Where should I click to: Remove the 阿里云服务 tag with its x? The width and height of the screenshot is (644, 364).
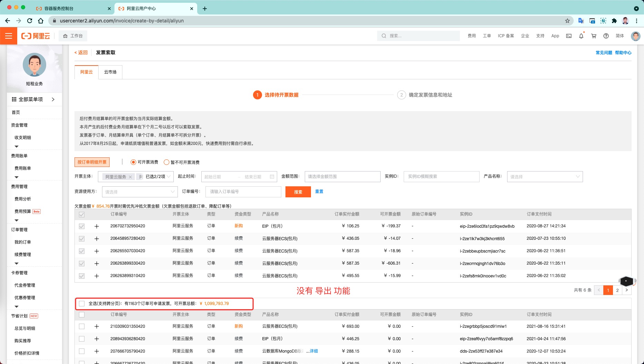point(130,177)
